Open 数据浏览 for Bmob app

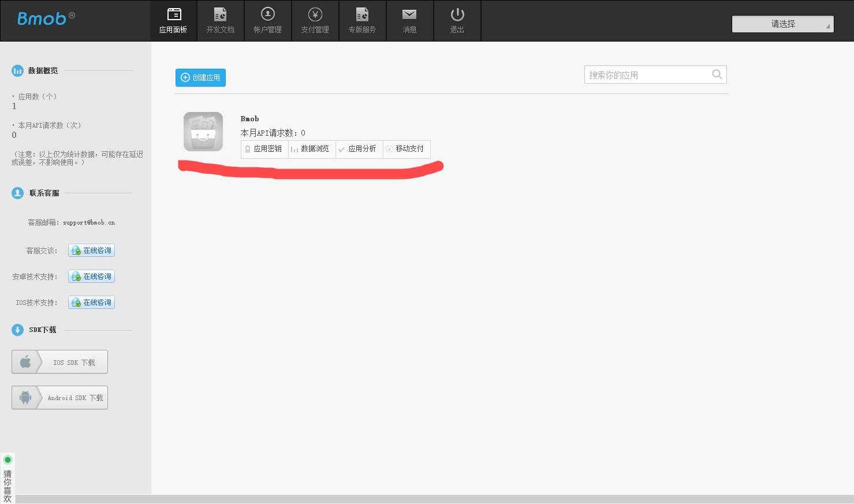tap(311, 149)
